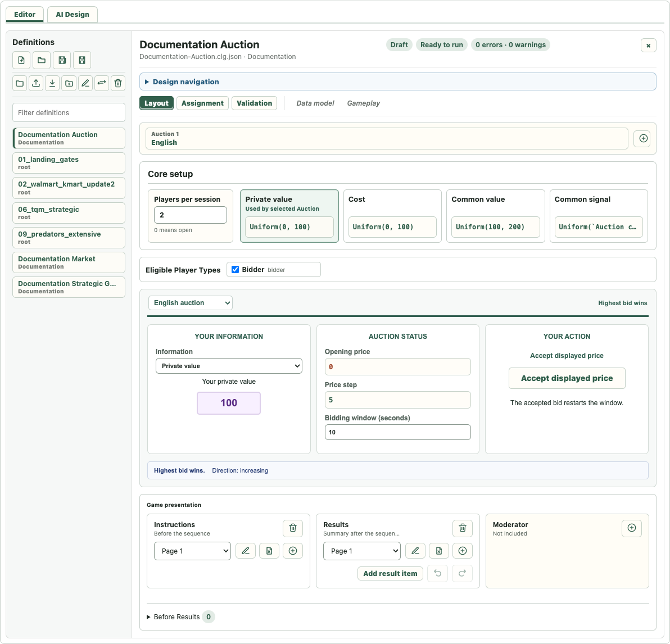
Task: Click the Accept displayed price button
Action: pos(567,378)
